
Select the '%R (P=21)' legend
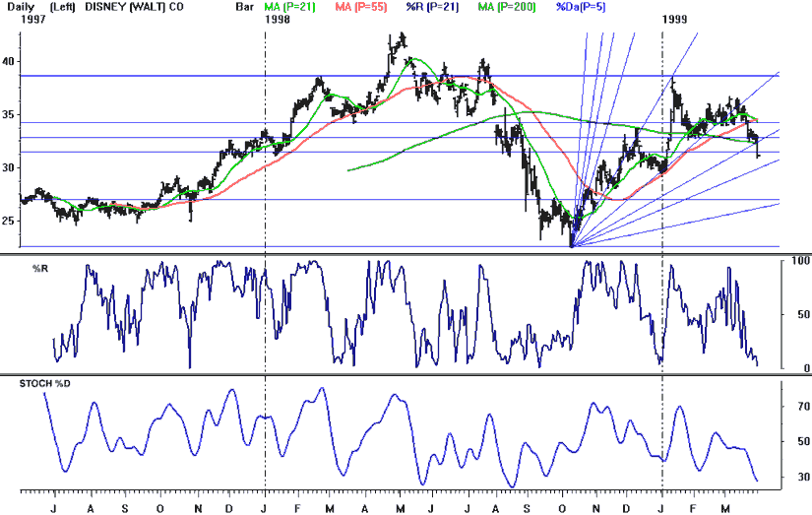(432, 7)
